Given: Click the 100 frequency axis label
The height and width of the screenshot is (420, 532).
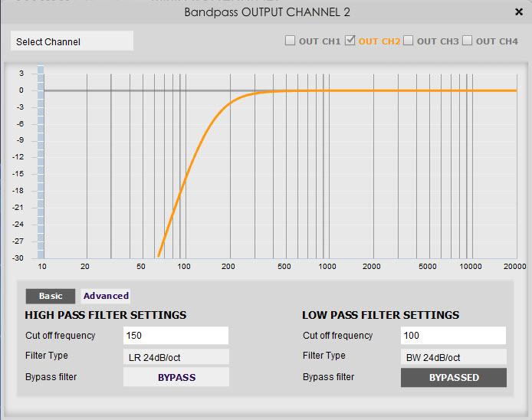Looking at the screenshot, I should (x=184, y=266).
